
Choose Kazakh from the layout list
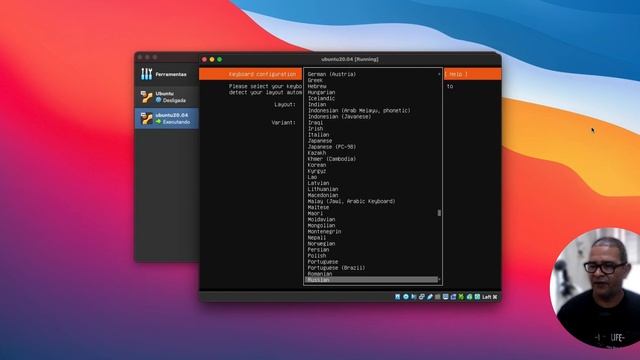tap(317, 153)
